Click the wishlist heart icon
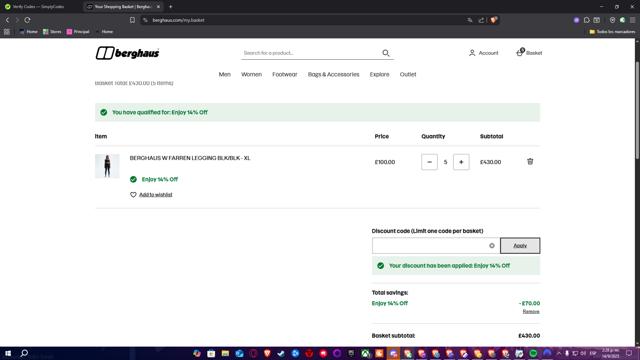This screenshot has height=360, width=640. [133, 195]
